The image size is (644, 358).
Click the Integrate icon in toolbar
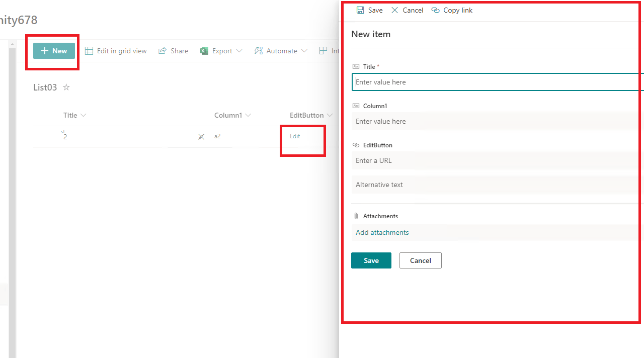(323, 51)
